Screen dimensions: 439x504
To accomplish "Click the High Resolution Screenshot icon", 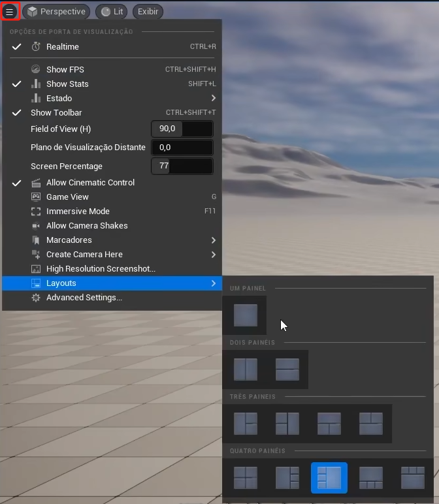I will click(36, 269).
